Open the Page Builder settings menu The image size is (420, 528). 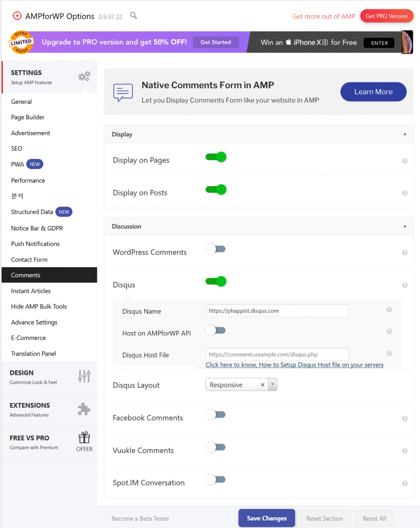(x=28, y=117)
